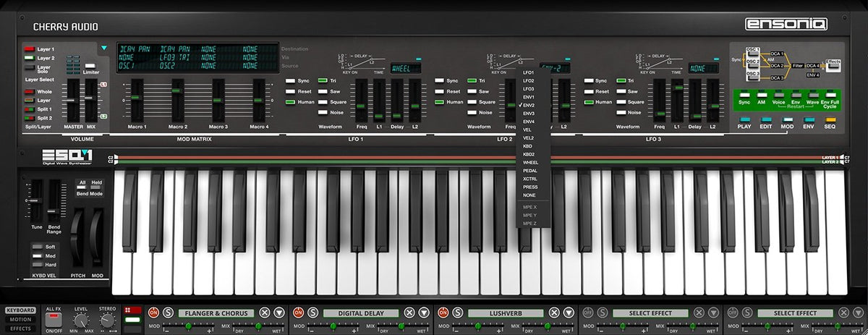Click the red effects grid view icon
Viewport: 868px width, 335px height.
[x=132, y=310]
